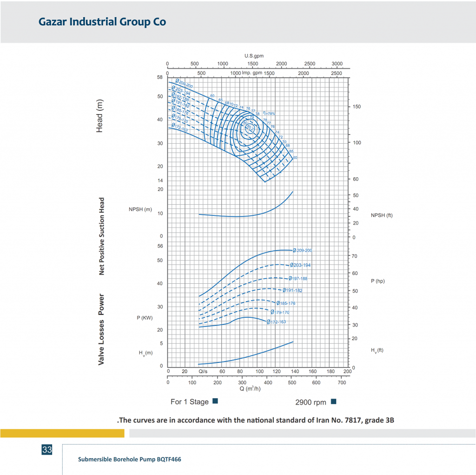This screenshot has height=475, width=476.
Task: Click the Head (m) axis label
Action: 99,116
